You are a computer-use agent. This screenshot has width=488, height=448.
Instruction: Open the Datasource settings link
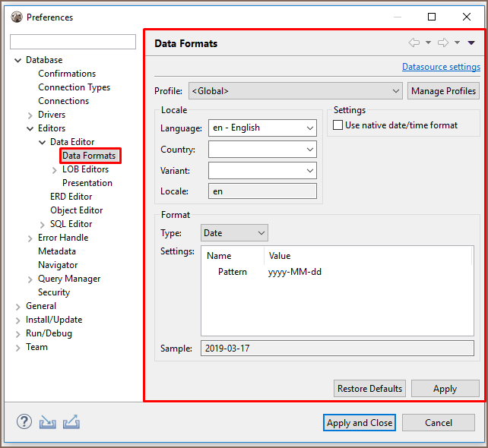pos(441,67)
